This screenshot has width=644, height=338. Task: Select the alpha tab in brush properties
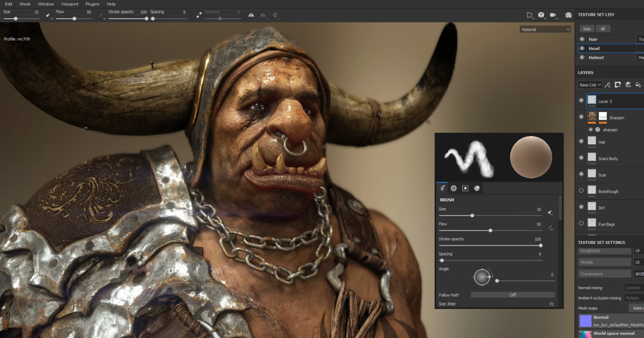pos(453,188)
